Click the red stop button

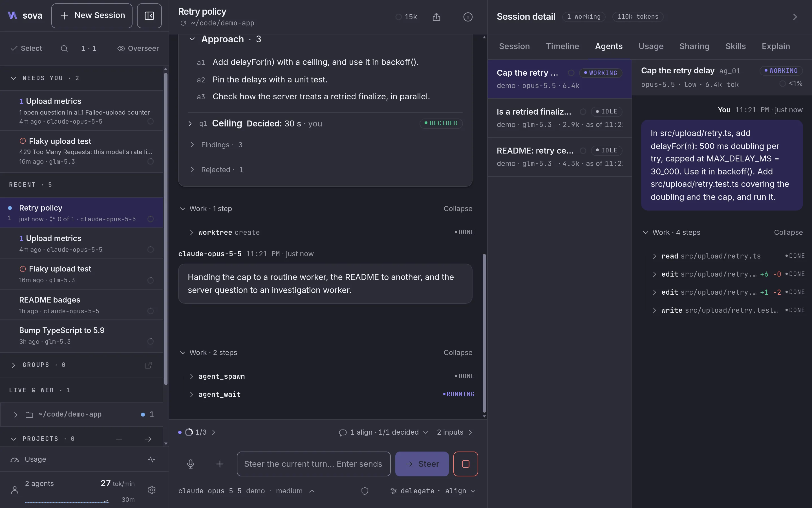(465, 464)
